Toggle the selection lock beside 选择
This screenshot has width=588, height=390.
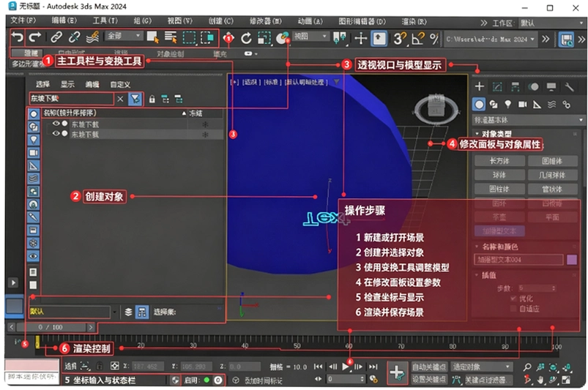[99, 366]
